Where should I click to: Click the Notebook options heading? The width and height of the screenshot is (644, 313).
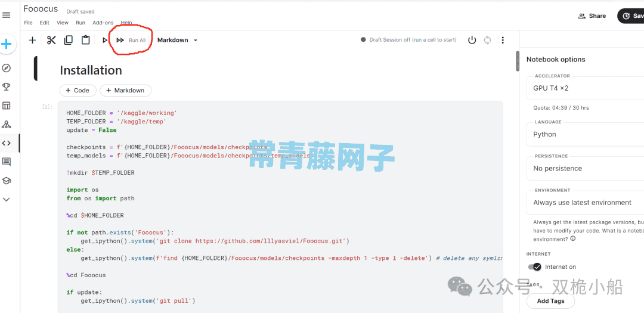[556, 60]
